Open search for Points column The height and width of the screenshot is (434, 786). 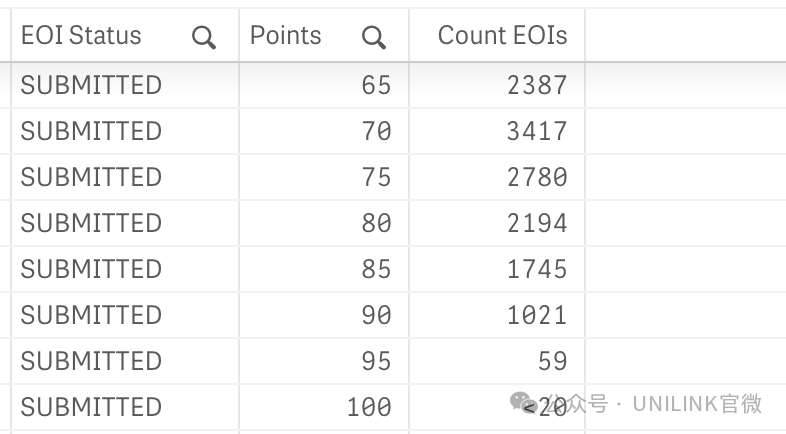pyautogui.click(x=374, y=38)
